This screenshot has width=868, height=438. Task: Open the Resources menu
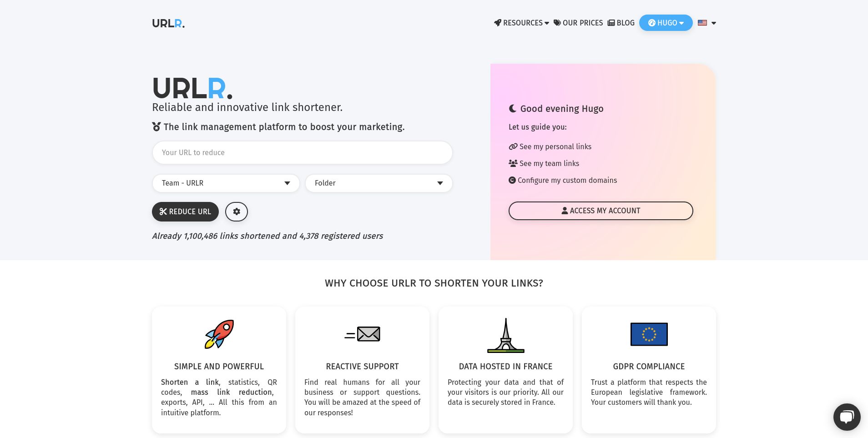tap(521, 23)
